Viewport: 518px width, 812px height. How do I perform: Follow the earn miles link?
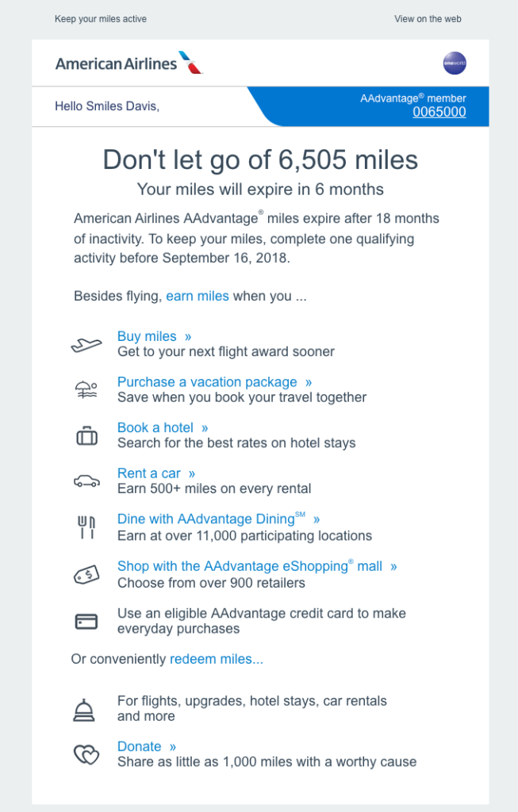click(198, 297)
